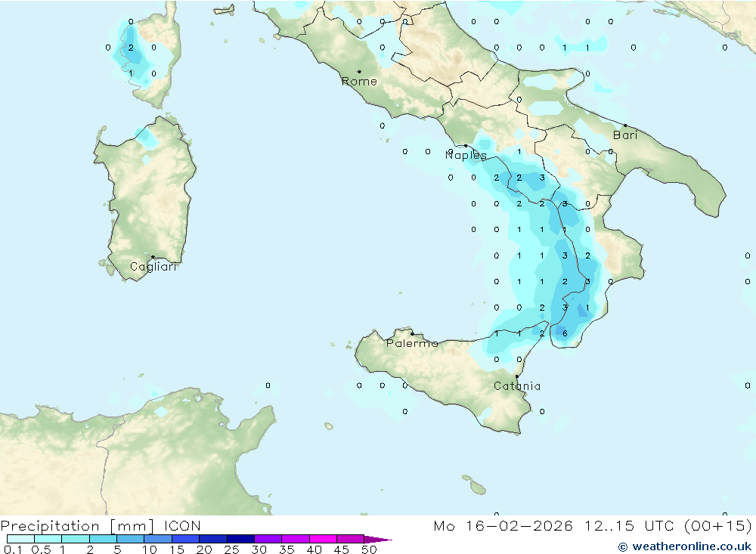The image size is (756, 554).
Task: Select the 20–25 mm legend swatch
Action: (x=213, y=539)
